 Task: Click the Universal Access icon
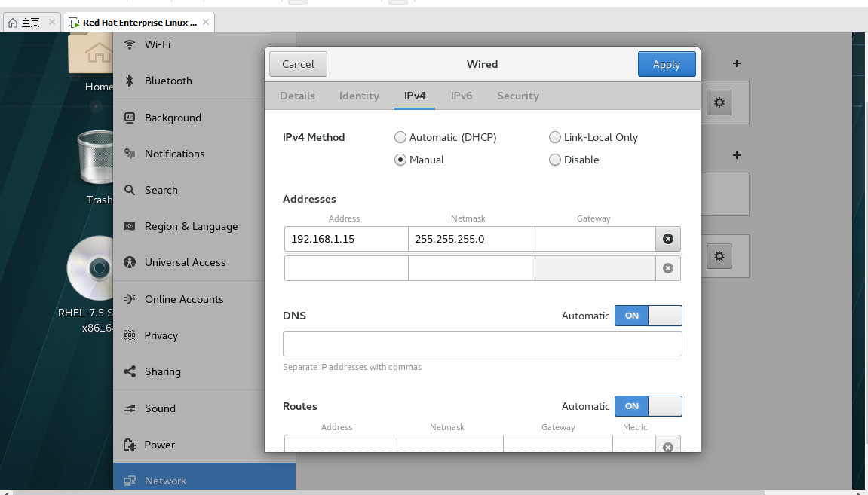tap(130, 262)
